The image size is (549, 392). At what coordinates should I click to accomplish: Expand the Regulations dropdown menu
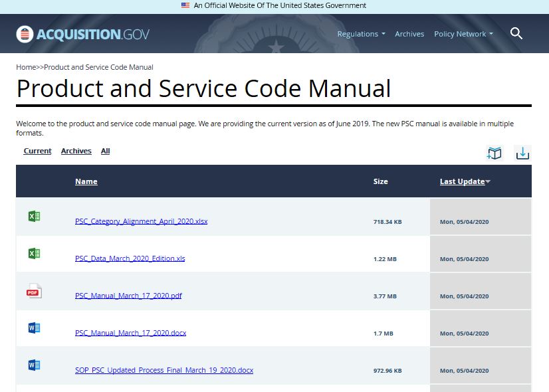coord(361,34)
